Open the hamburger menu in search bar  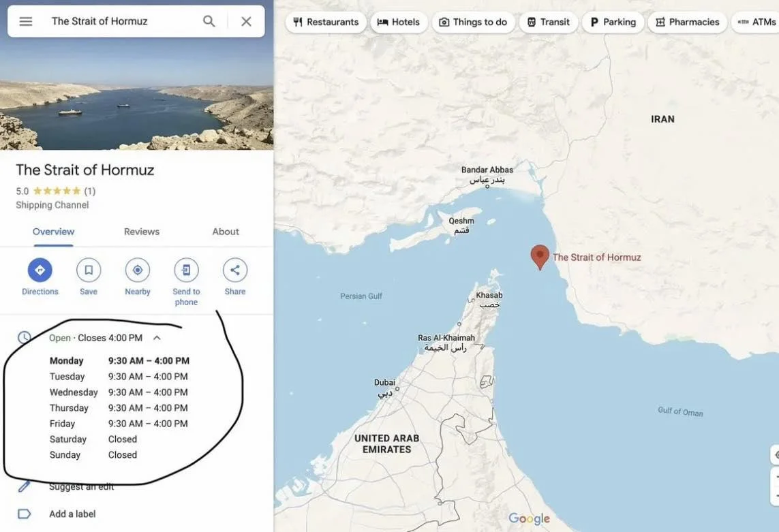point(26,21)
